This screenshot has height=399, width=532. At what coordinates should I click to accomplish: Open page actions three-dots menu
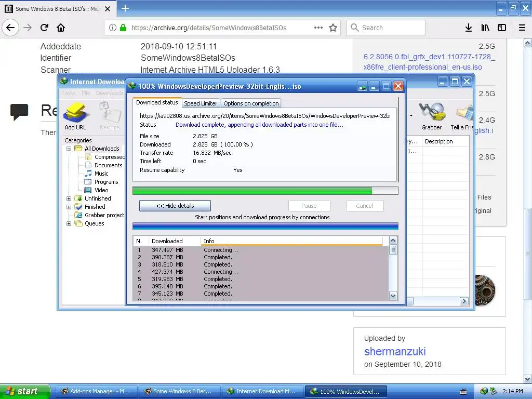[x=318, y=28]
